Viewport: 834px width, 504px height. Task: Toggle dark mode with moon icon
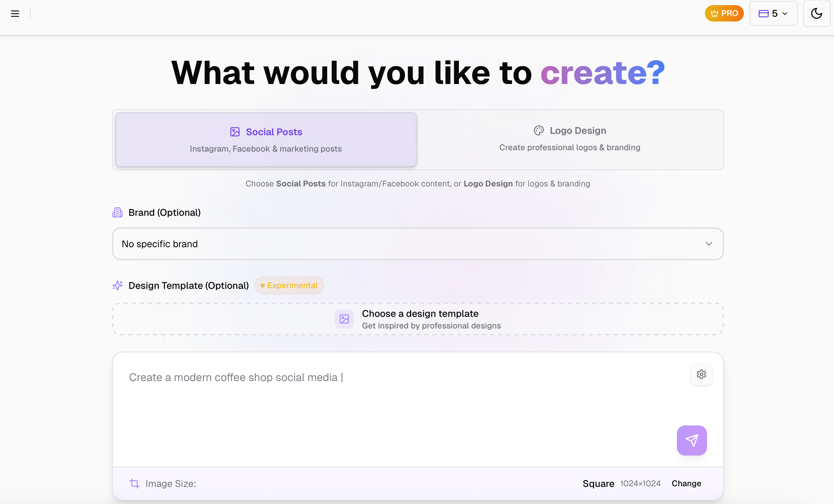coord(816,14)
